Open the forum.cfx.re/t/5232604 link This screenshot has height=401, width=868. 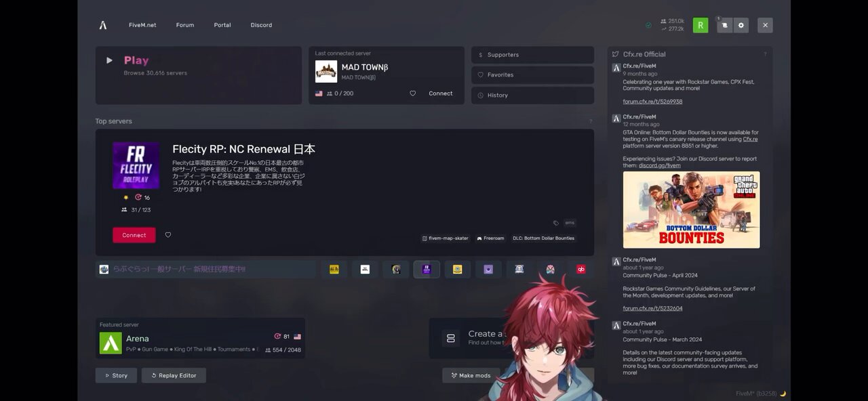point(652,308)
